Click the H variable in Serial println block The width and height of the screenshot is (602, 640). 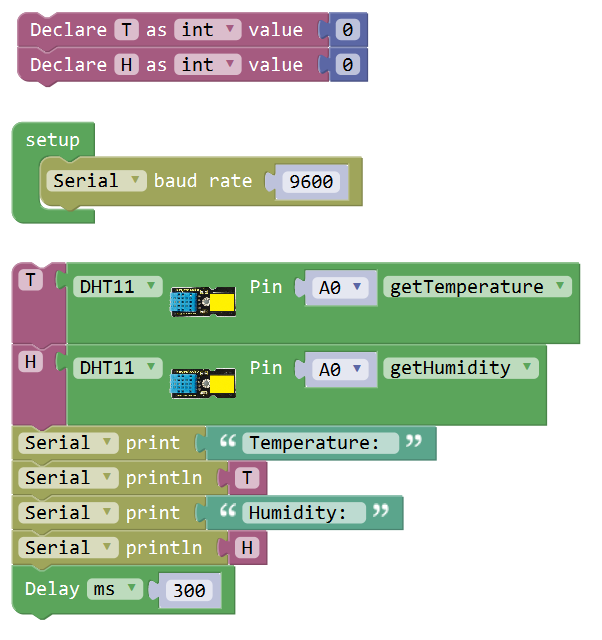(x=247, y=548)
